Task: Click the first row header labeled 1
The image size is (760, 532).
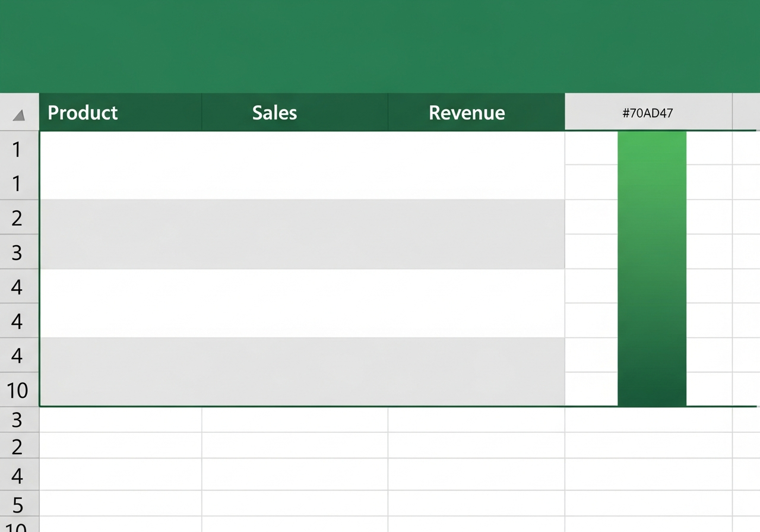Action: (x=18, y=149)
